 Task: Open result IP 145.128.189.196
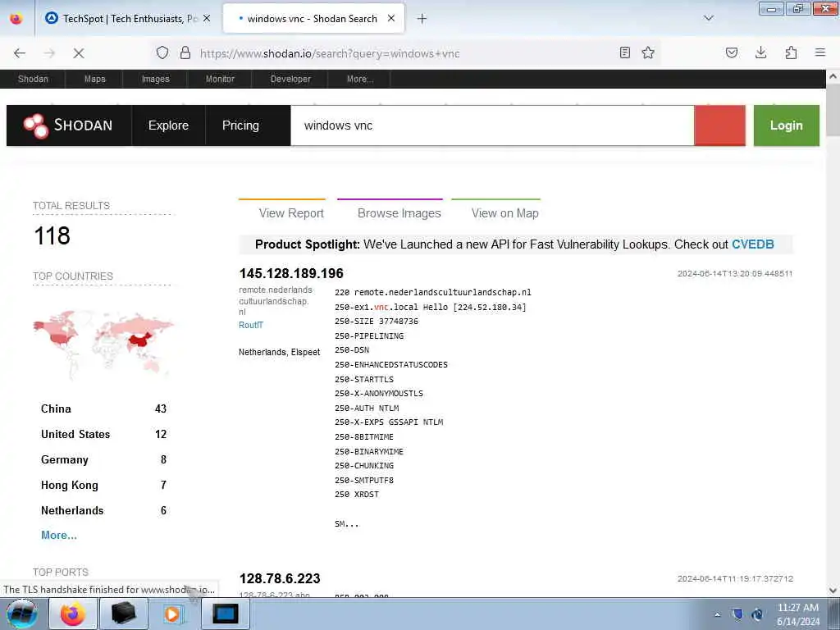(291, 273)
